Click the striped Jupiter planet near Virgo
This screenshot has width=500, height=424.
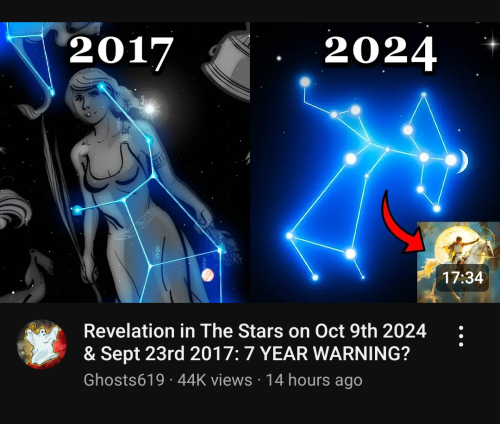[x=208, y=275]
